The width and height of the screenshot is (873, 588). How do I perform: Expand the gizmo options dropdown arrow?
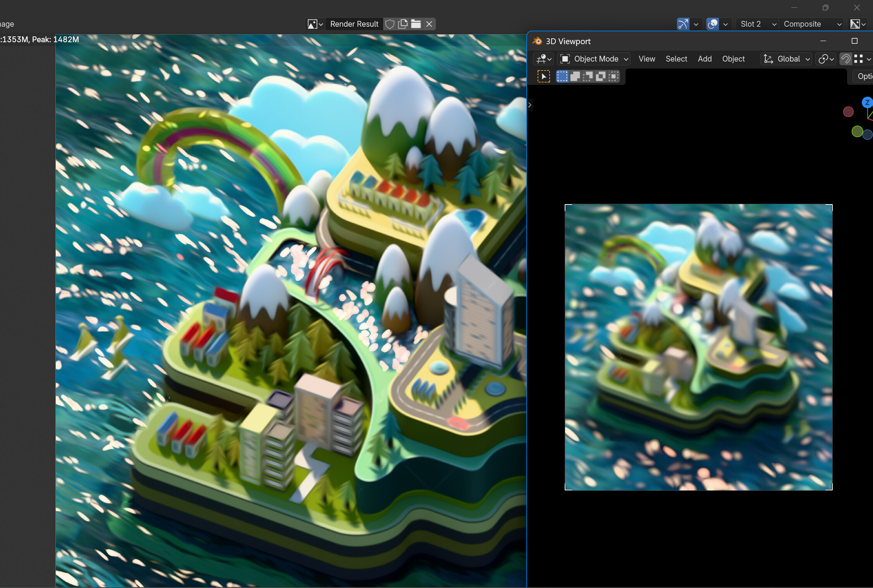coord(696,24)
